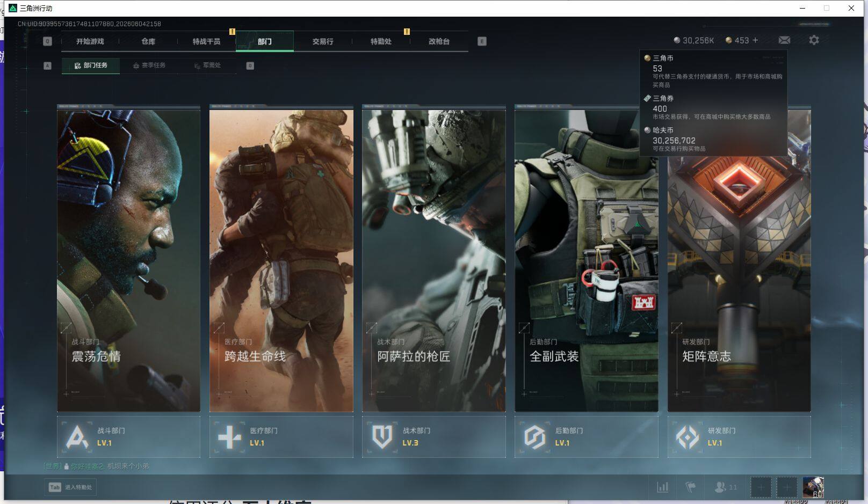Image resolution: width=868 pixels, height=504 pixels.
Task: Click the 453 currency coin icon
Action: 729,40
